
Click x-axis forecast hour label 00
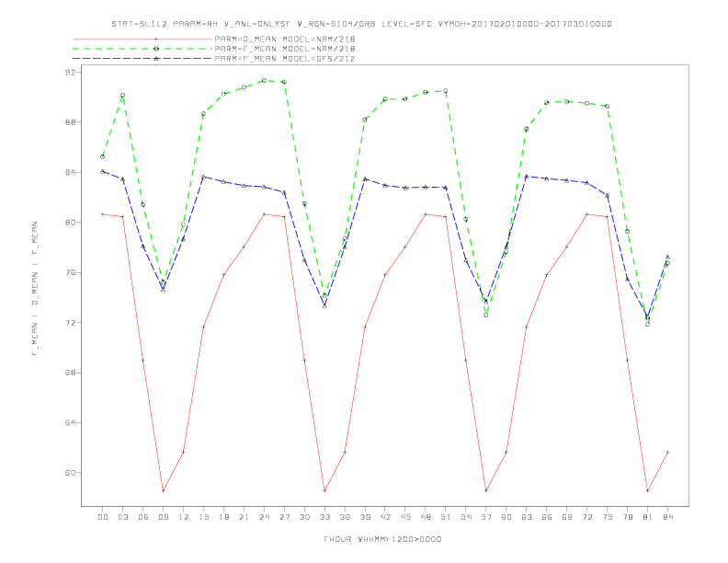click(103, 517)
